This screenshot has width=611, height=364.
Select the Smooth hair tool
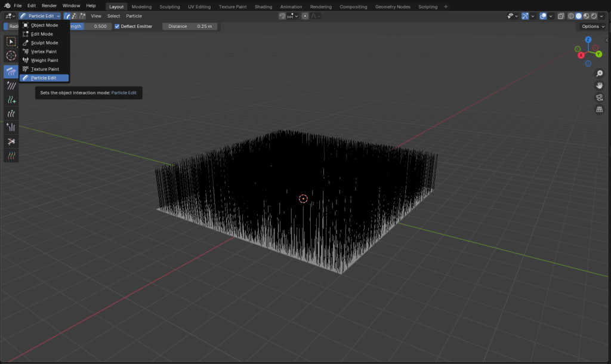(11, 85)
